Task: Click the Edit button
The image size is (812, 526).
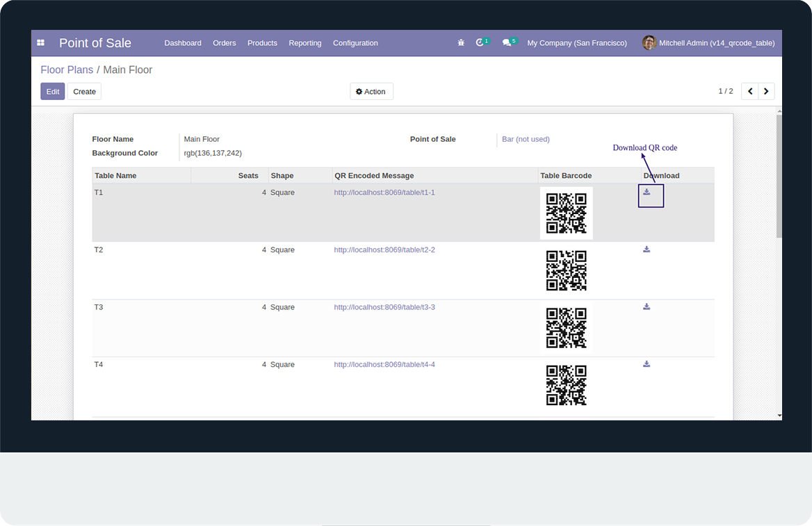Action: 53,91
